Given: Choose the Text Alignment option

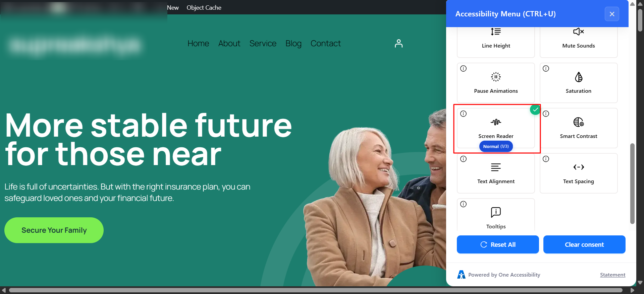Looking at the screenshot, I should pos(496,173).
